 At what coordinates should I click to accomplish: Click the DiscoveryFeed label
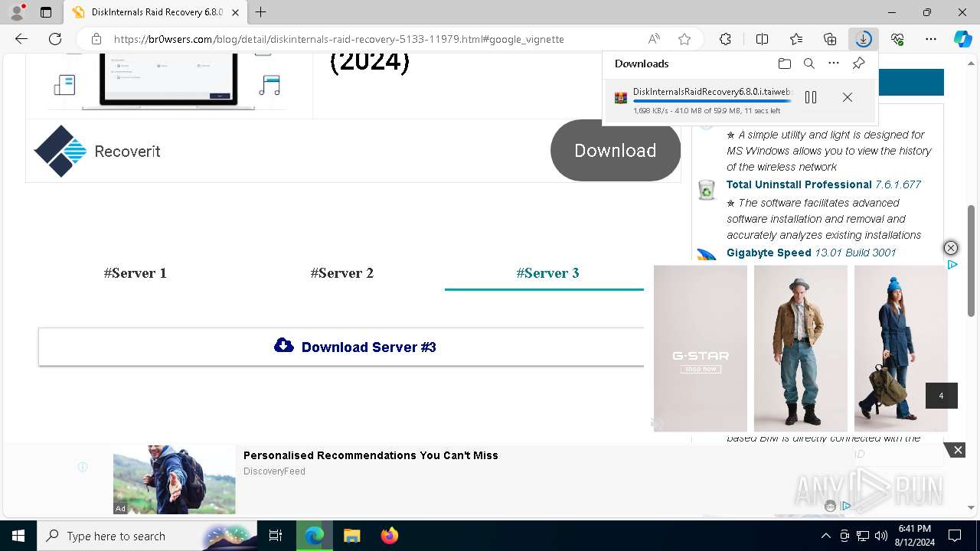tap(274, 471)
